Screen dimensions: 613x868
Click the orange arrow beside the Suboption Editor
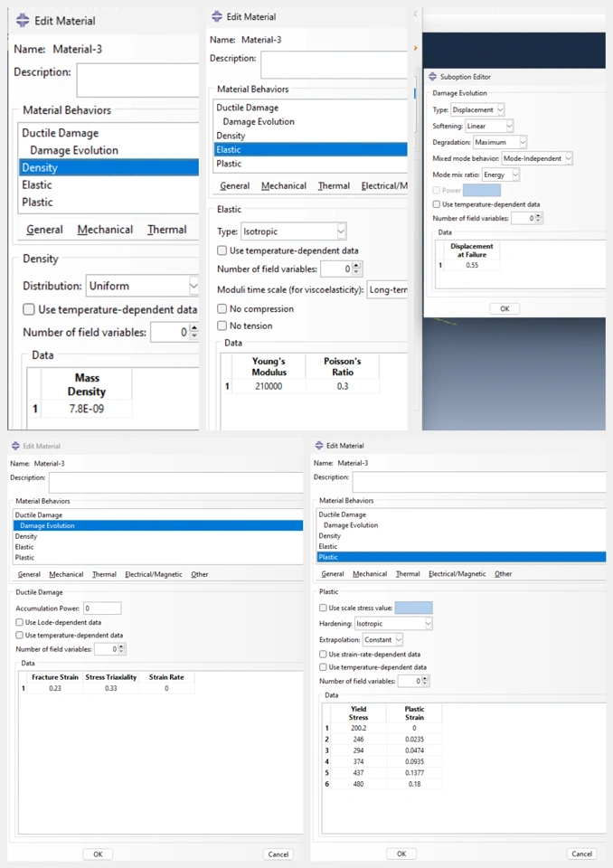pos(415,48)
